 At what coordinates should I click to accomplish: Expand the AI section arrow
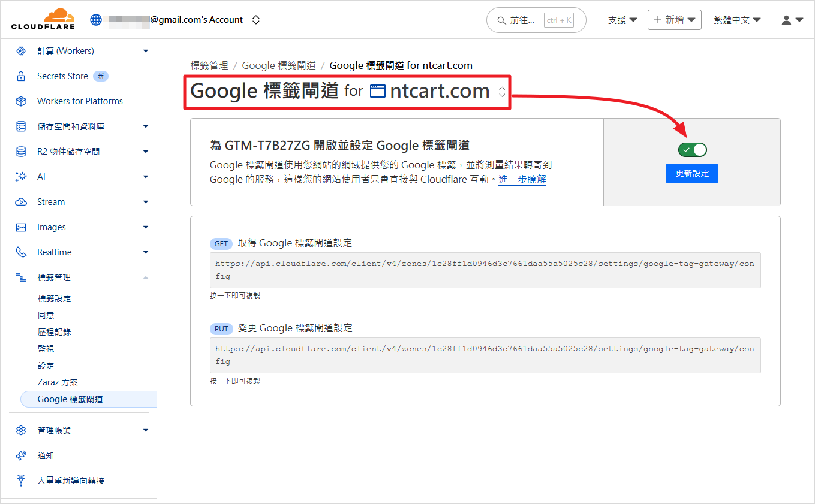[146, 177]
